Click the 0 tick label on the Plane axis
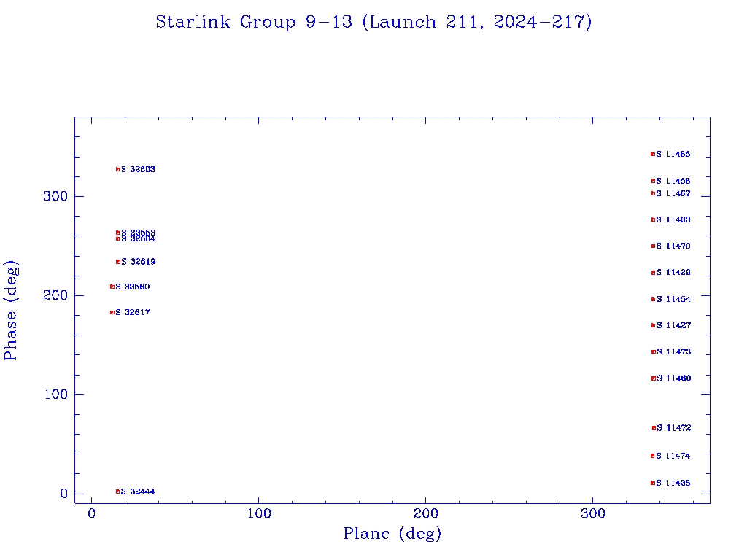Viewport: 747px width, 560px height. pos(91,514)
